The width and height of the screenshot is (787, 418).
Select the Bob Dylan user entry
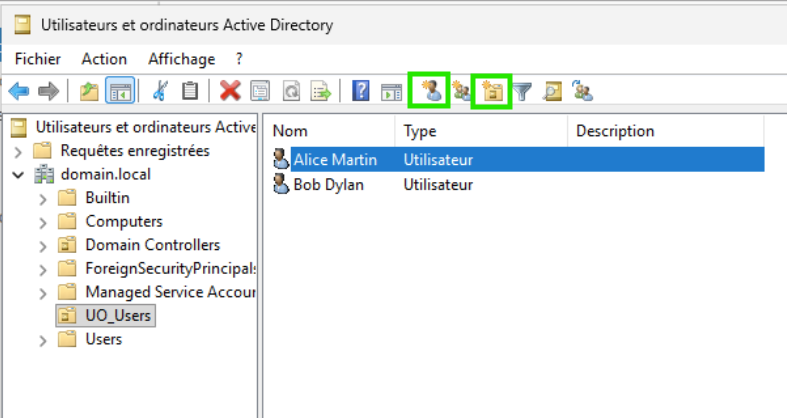[x=327, y=184]
